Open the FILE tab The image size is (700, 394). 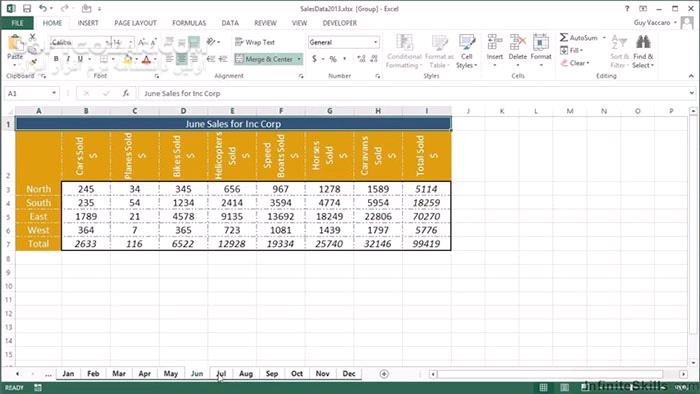[17, 23]
